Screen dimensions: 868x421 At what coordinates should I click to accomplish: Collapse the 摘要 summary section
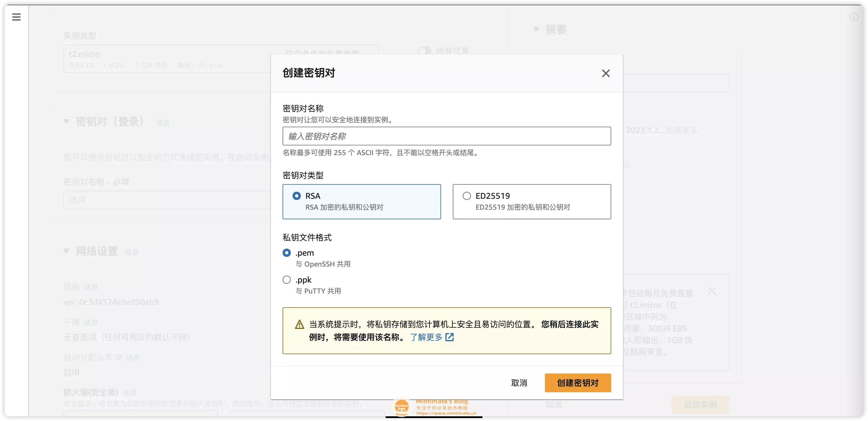pyautogui.click(x=536, y=30)
